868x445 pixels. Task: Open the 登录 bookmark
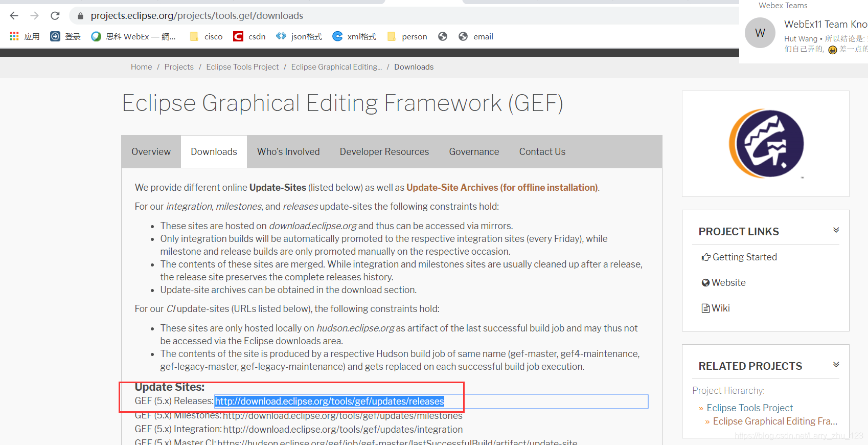pos(65,36)
